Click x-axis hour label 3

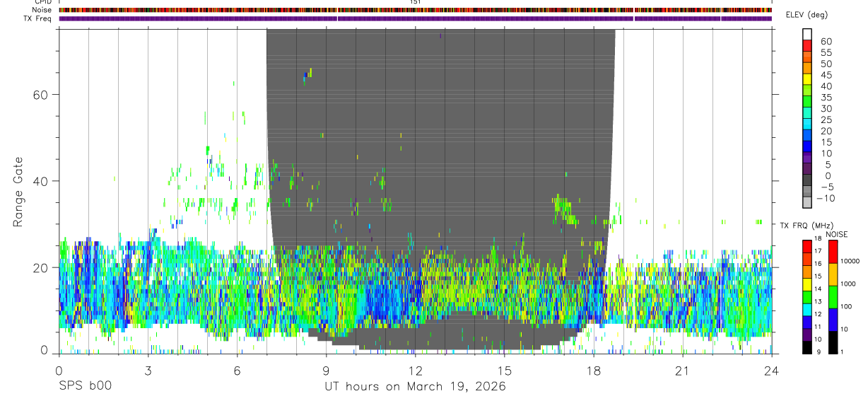click(x=148, y=371)
